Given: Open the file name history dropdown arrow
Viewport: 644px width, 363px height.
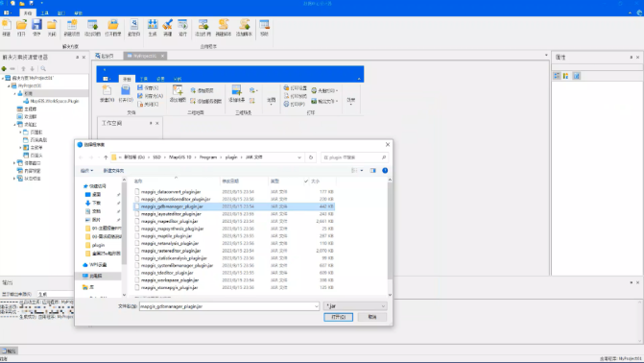Looking at the screenshot, I should point(317,306).
